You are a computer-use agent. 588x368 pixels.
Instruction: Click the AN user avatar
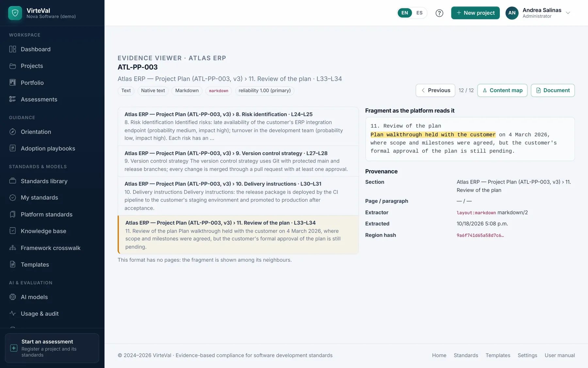coord(512,13)
